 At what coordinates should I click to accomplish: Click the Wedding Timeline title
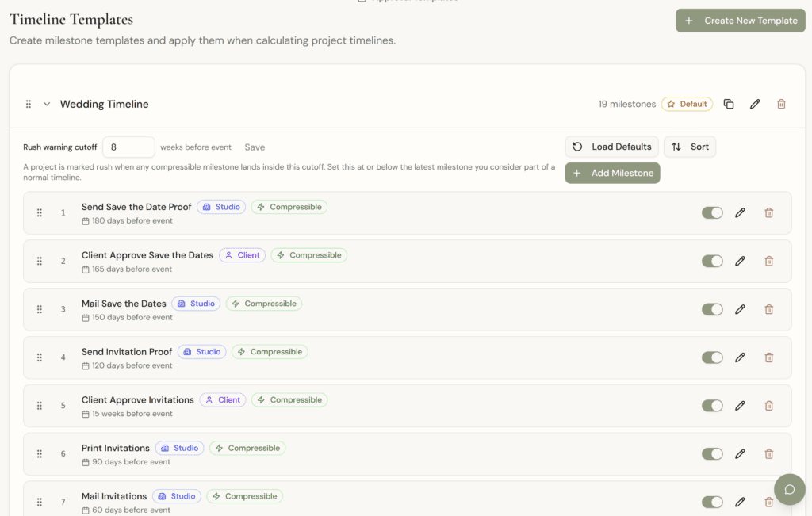pyautogui.click(x=104, y=104)
